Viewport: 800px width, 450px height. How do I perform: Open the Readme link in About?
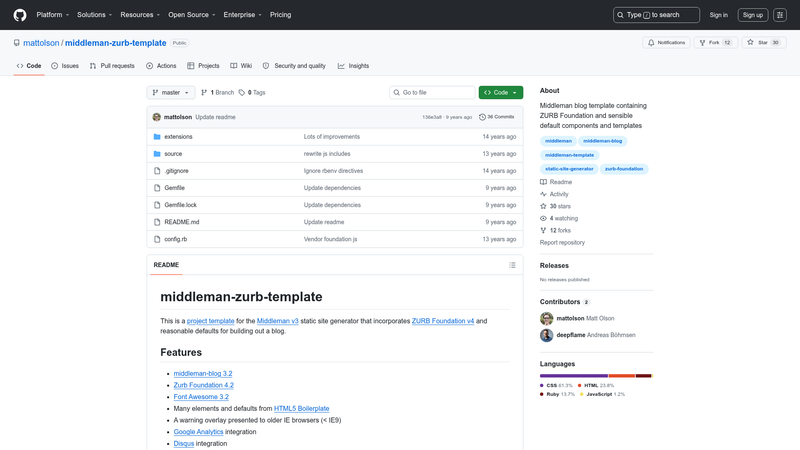tap(556, 182)
